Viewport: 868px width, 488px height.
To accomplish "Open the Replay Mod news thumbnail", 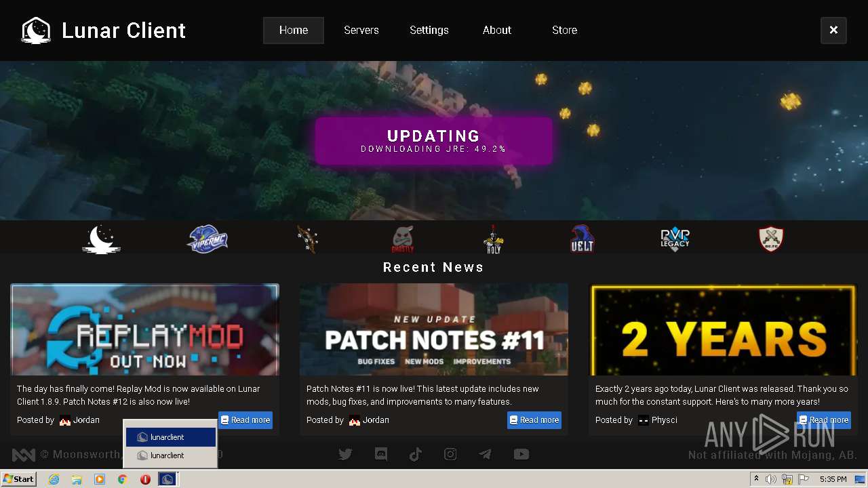I will (144, 329).
